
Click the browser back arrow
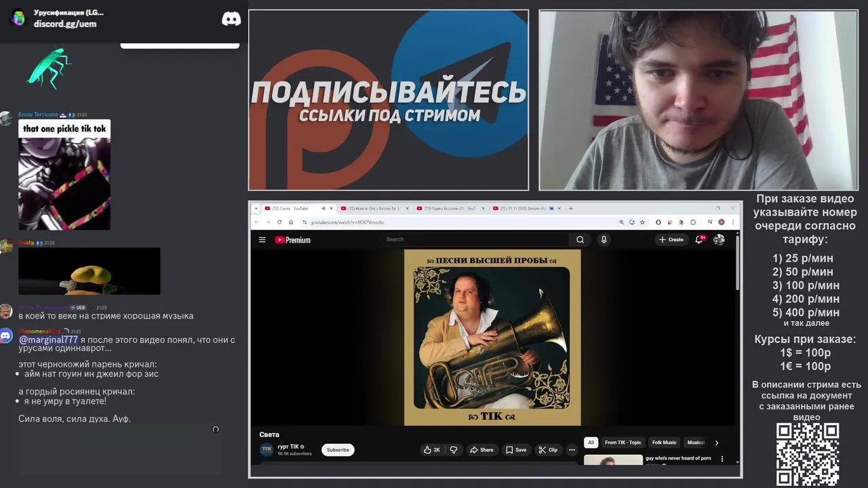coord(256,222)
